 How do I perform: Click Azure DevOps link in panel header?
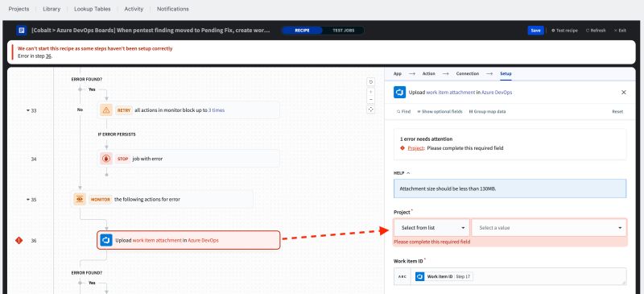tap(497, 93)
